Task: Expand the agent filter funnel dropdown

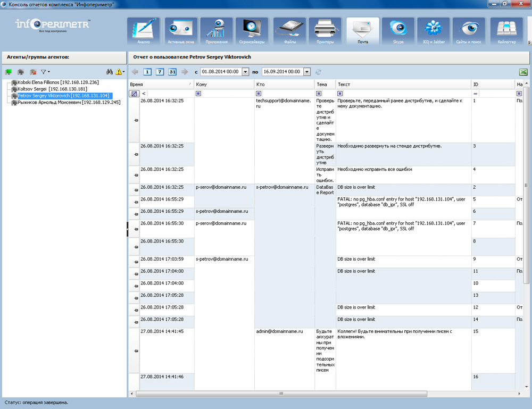Action: tap(46, 72)
